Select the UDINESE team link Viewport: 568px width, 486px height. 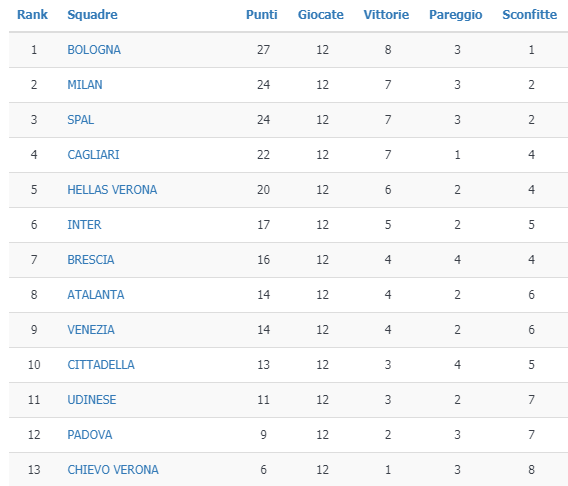point(92,400)
